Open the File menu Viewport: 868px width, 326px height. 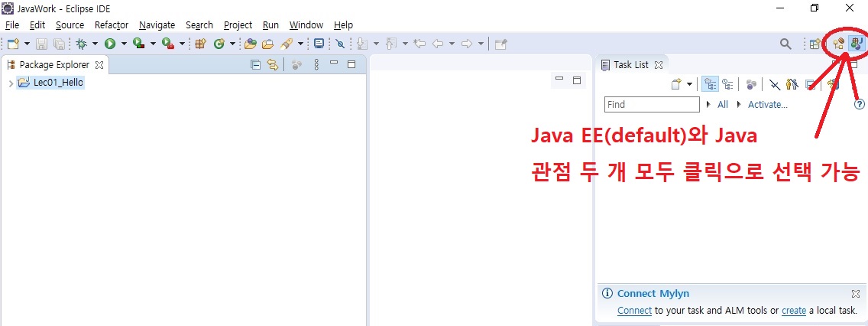11,25
